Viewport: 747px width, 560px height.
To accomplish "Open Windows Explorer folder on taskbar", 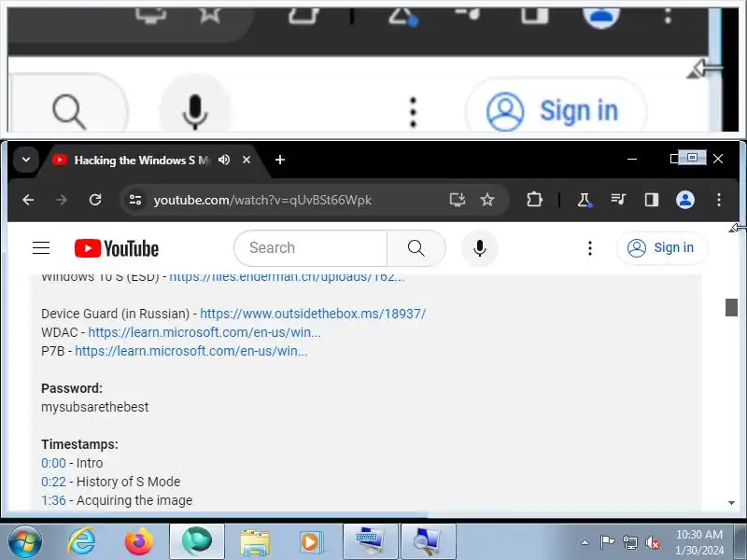I will [255, 541].
